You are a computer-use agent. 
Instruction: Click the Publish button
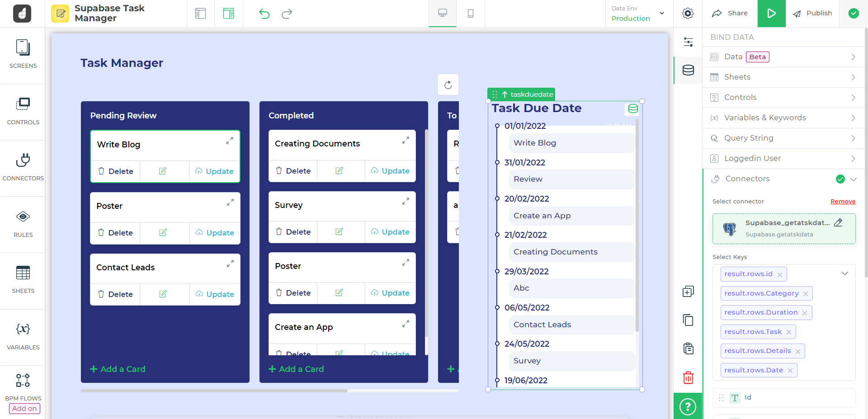[813, 14]
